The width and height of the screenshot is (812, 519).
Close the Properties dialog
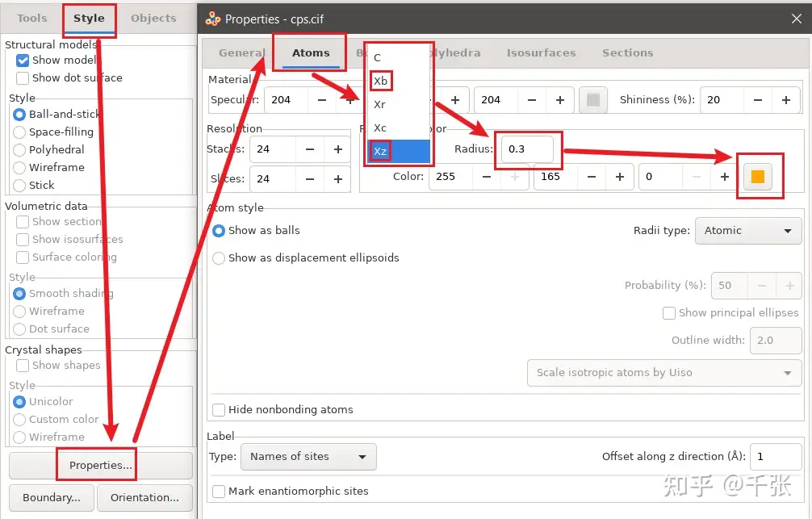pos(797,19)
